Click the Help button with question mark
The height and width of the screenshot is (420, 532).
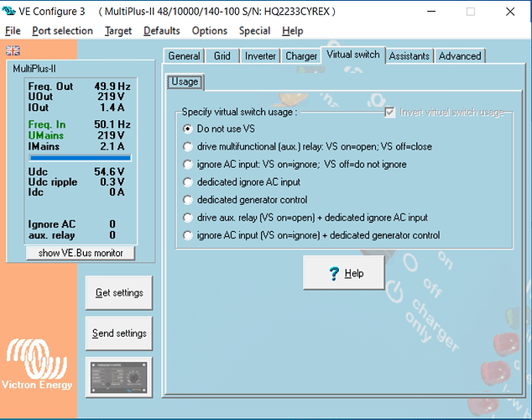[x=344, y=273]
